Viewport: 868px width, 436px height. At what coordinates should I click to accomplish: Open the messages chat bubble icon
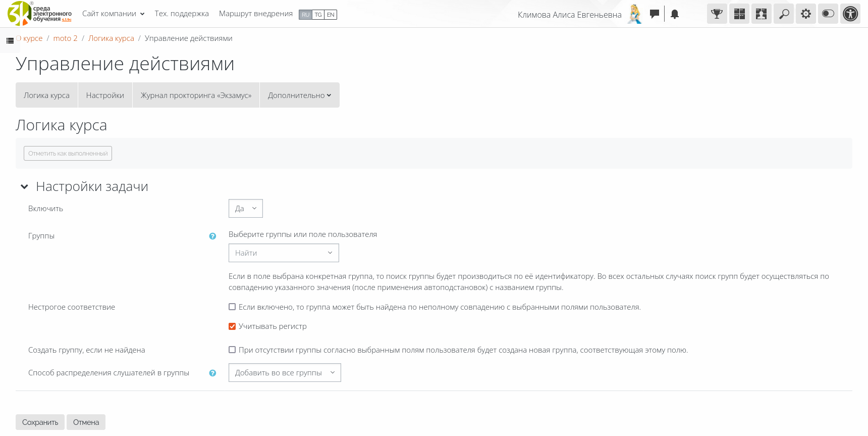click(x=654, y=14)
